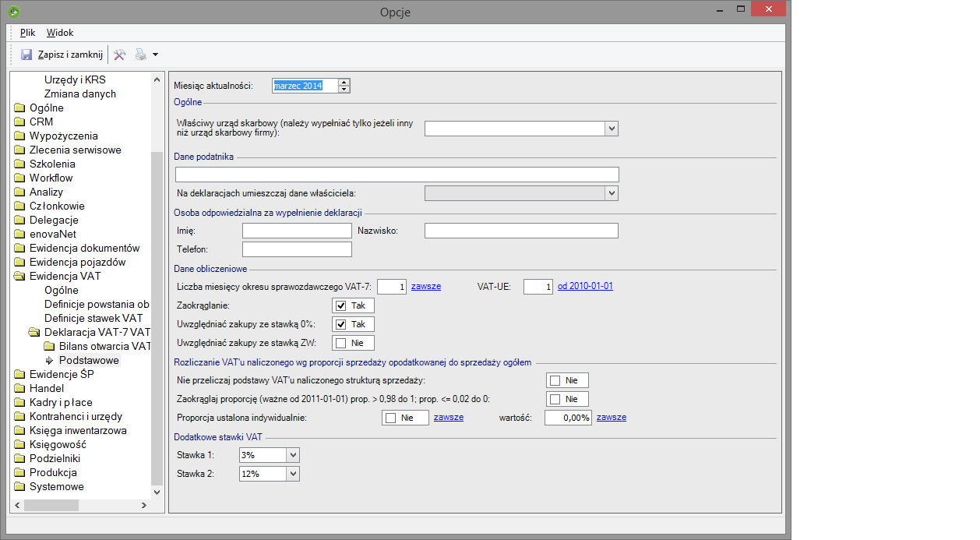The height and width of the screenshot is (540, 980).
Task: Open the Ogólne folder icon
Action: 20,108
